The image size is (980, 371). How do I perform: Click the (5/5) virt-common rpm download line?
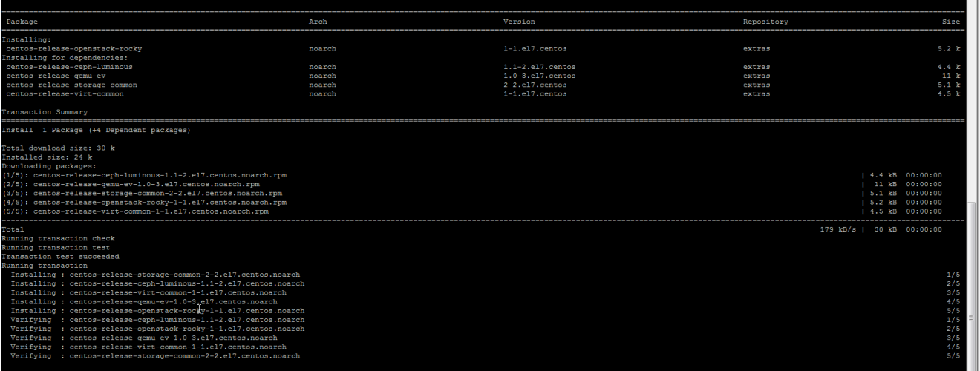[471, 211]
